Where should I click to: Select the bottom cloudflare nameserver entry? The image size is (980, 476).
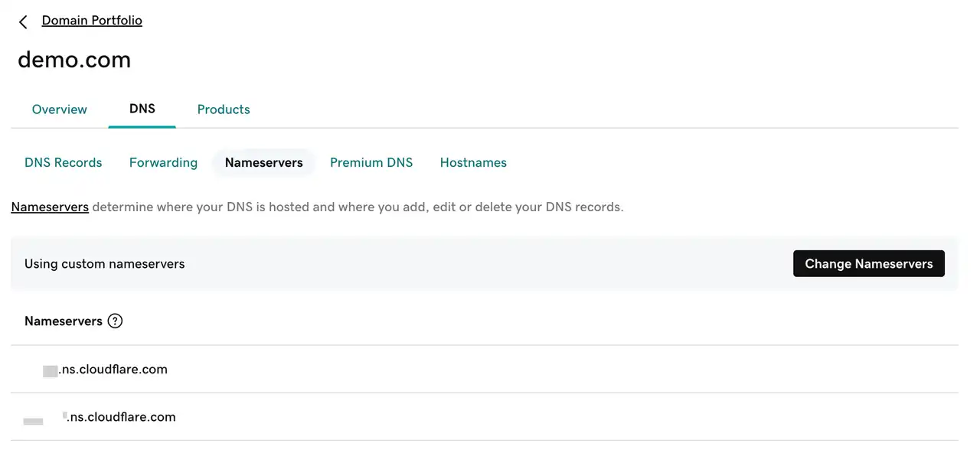pos(120,417)
